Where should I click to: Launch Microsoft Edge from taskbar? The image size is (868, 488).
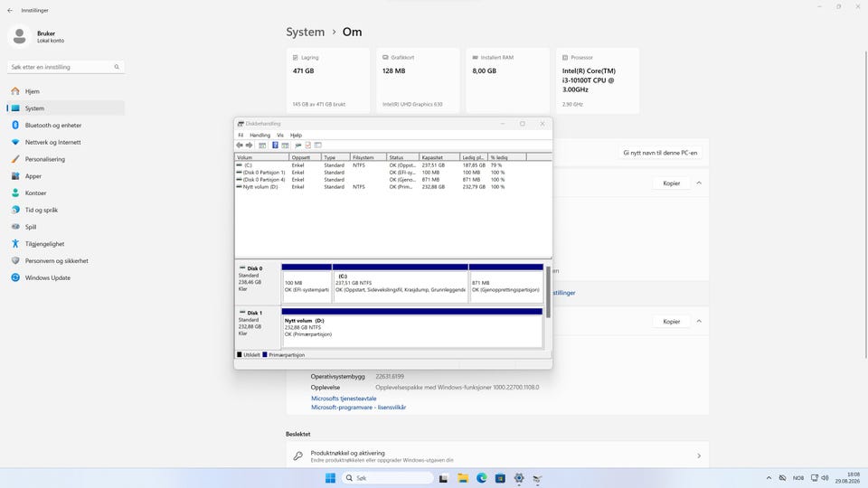point(482,478)
